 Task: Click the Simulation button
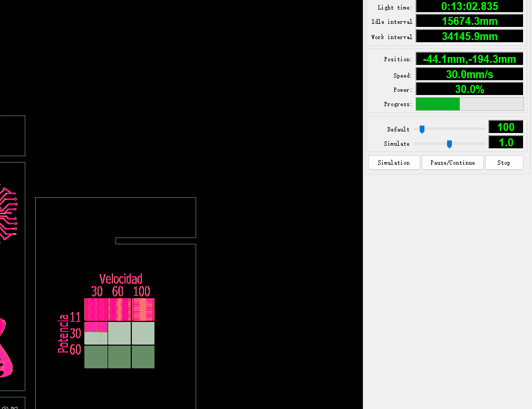(393, 163)
